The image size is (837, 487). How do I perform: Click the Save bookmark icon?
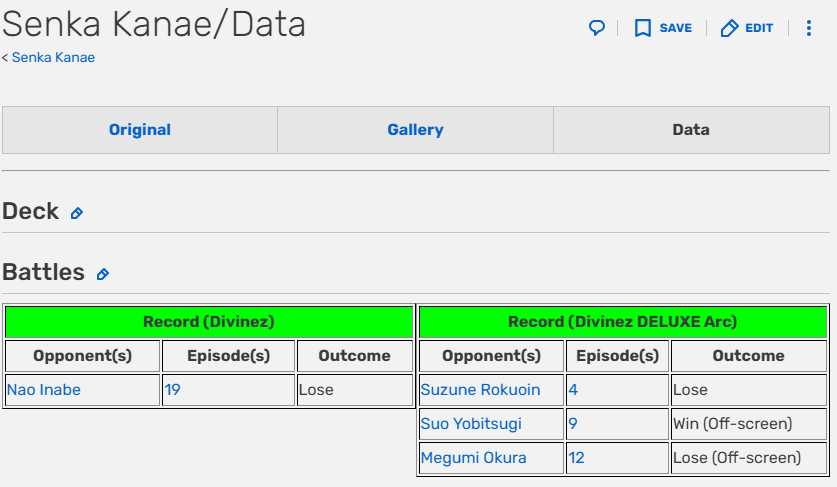[x=643, y=28]
